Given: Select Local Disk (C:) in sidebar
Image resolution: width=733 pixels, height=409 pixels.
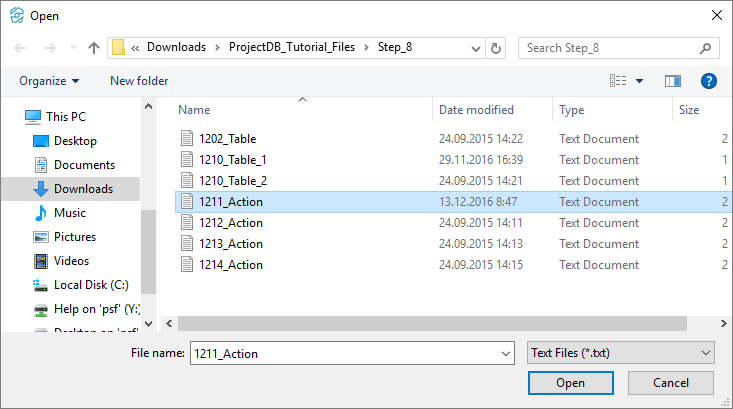Looking at the screenshot, I should click(x=91, y=285).
